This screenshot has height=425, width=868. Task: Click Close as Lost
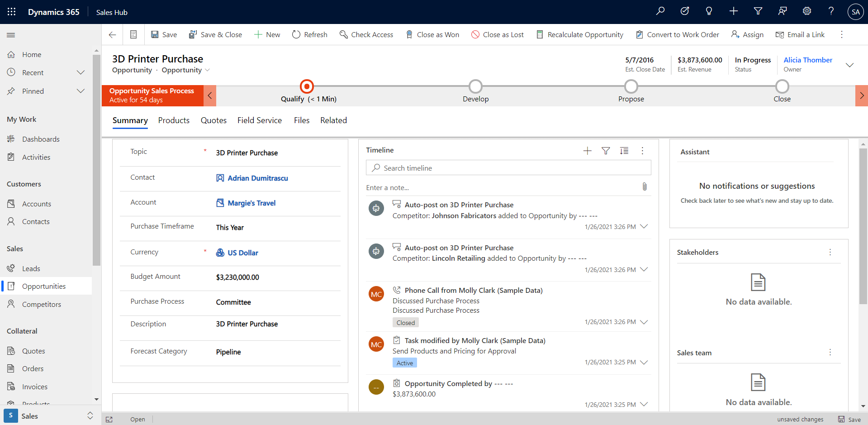498,34
